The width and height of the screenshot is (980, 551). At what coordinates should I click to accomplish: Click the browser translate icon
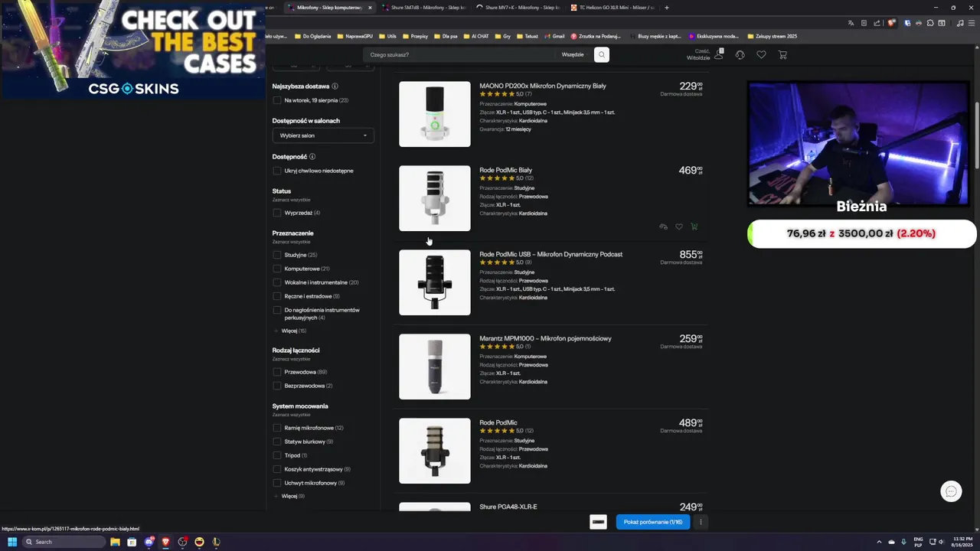[851, 23]
